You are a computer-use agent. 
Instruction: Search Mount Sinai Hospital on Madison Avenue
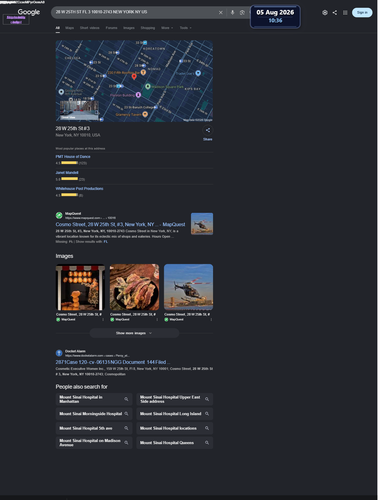coord(94,443)
